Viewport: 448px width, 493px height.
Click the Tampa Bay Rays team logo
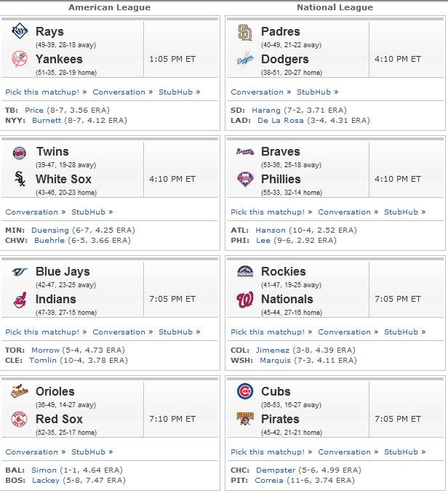[20, 31]
